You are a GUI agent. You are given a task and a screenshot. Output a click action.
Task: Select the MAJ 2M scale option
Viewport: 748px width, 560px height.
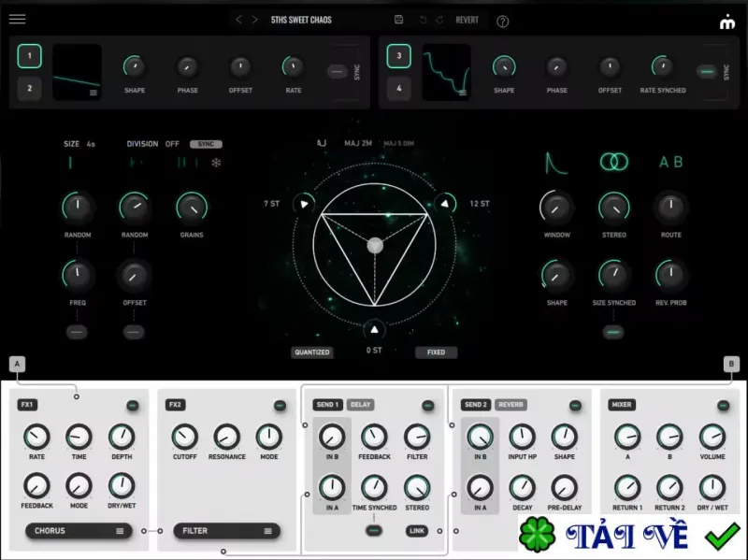click(358, 143)
